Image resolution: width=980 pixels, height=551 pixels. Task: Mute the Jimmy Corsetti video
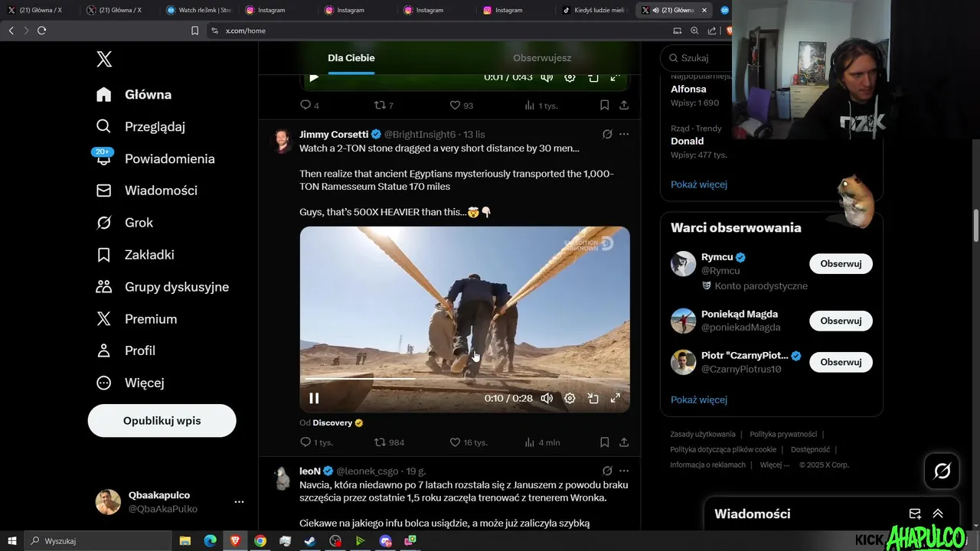coord(547,398)
